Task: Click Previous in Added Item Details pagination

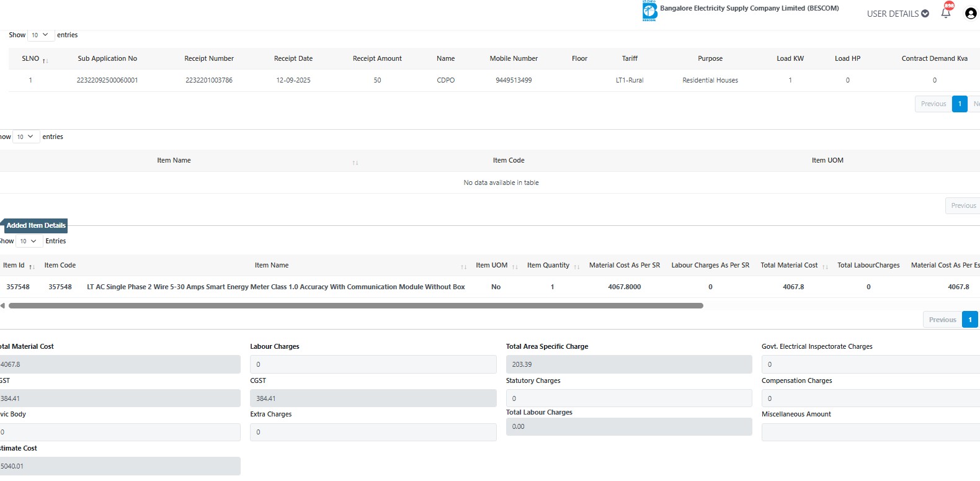Action: pyautogui.click(x=942, y=320)
